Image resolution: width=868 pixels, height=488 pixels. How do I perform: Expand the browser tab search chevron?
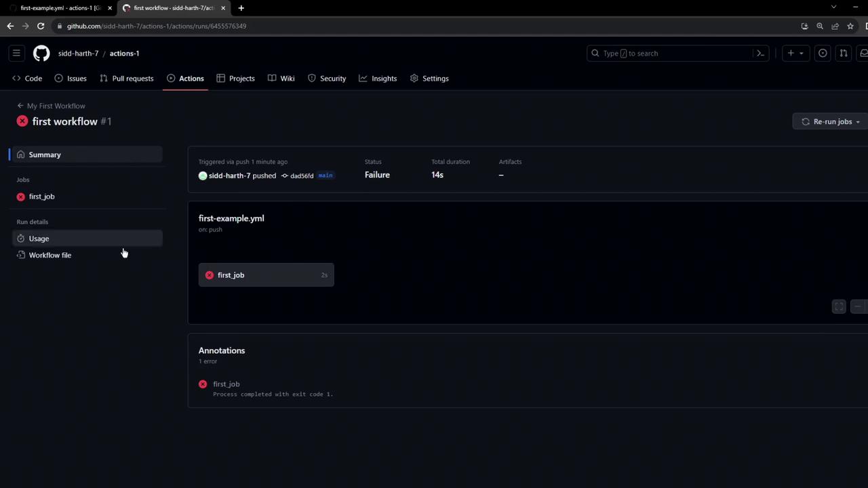coord(833,7)
